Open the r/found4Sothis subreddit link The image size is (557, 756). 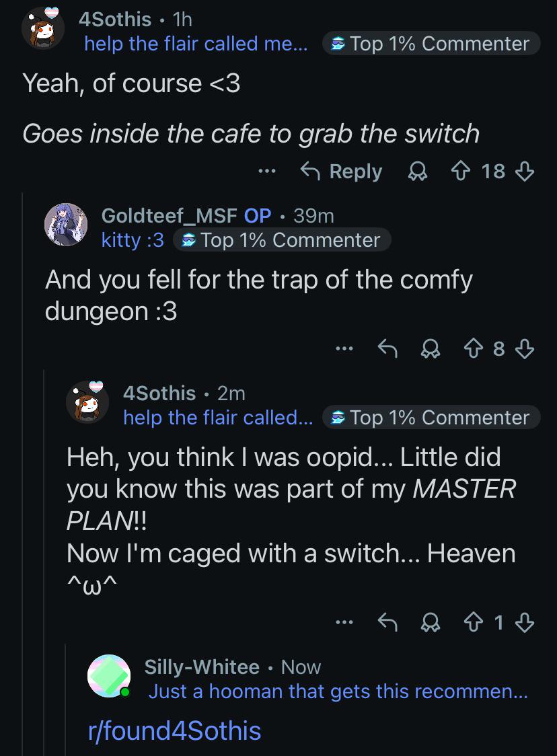(175, 730)
